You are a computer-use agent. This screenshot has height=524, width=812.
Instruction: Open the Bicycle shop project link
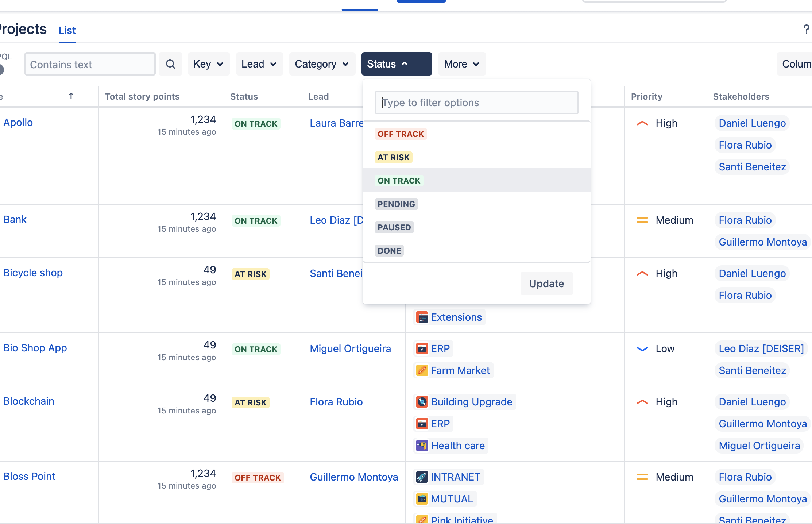click(33, 273)
